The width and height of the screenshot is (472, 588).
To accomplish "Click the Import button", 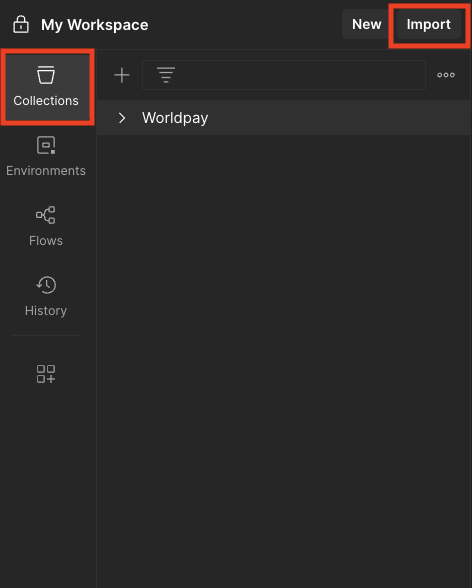I will click(429, 25).
